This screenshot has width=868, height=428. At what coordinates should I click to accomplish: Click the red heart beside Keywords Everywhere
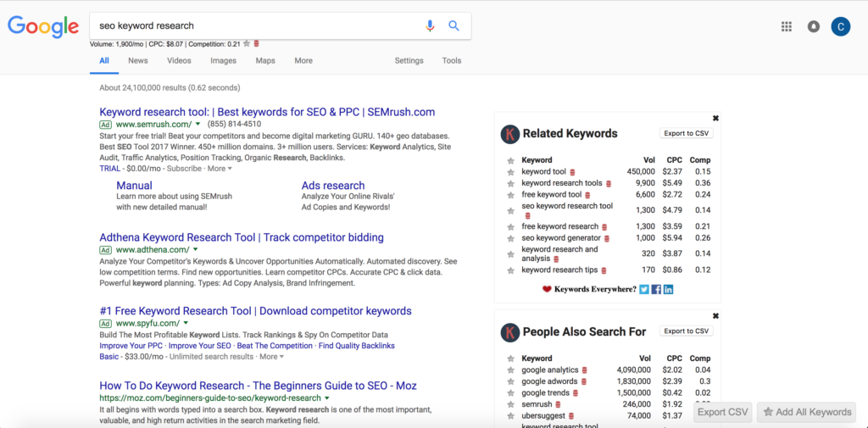point(547,289)
